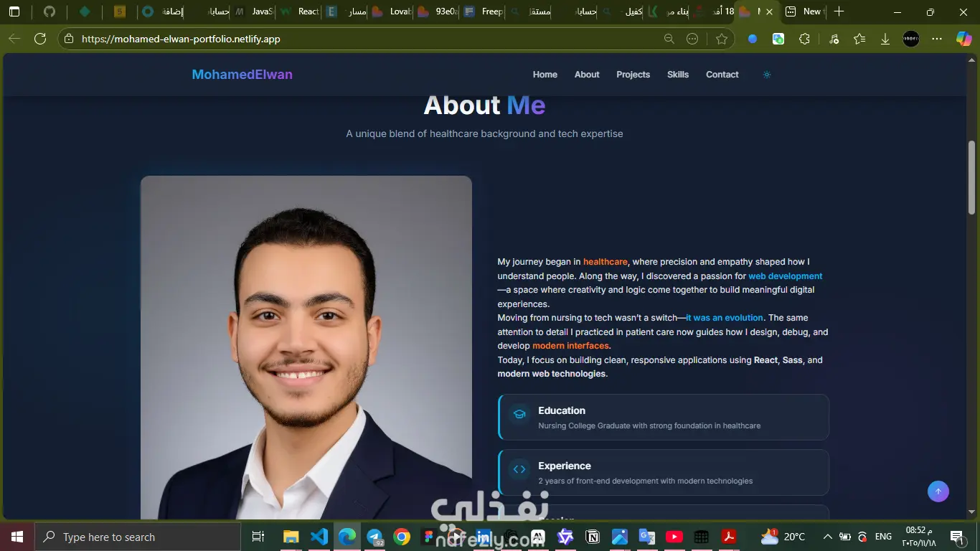This screenshot has width=980, height=551.
Task: Open Task View on the taskbar
Action: click(x=258, y=537)
